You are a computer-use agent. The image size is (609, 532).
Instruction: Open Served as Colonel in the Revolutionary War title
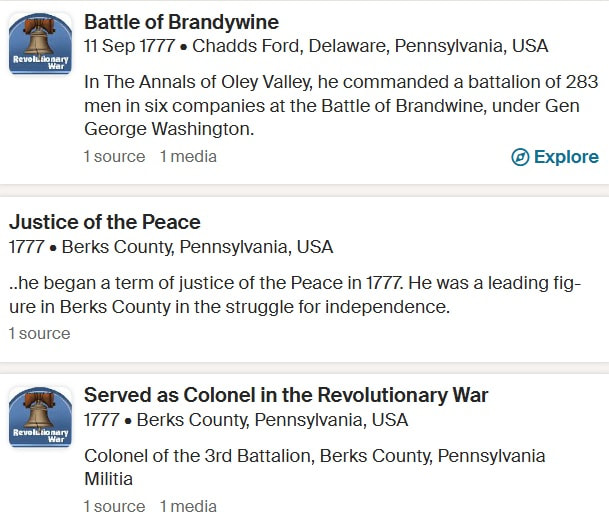click(x=286, y=395)
